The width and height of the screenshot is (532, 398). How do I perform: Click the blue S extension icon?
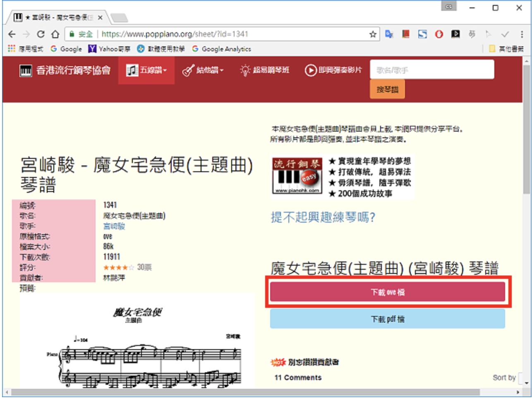(422, 34)
